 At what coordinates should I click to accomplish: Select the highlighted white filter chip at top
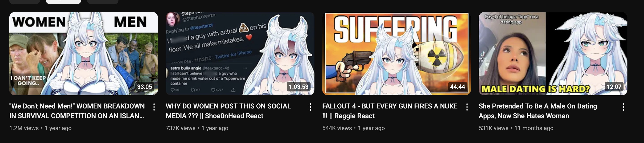64,2
